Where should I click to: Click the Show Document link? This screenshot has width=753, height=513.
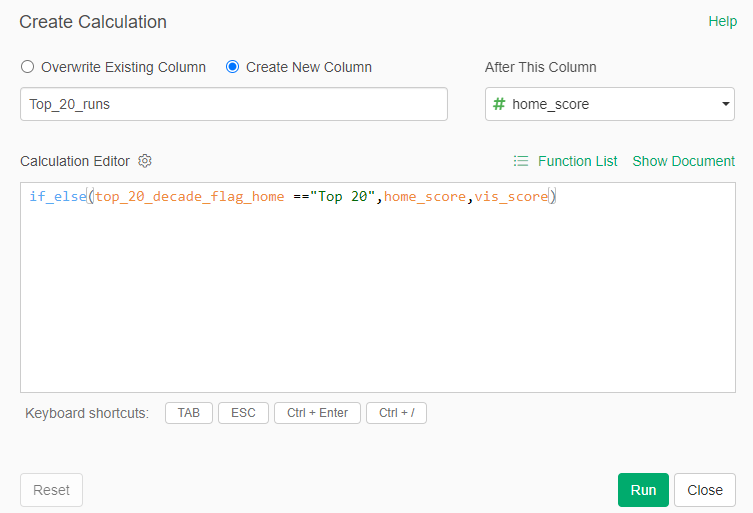pyautogui.click(x=683, y=161)
